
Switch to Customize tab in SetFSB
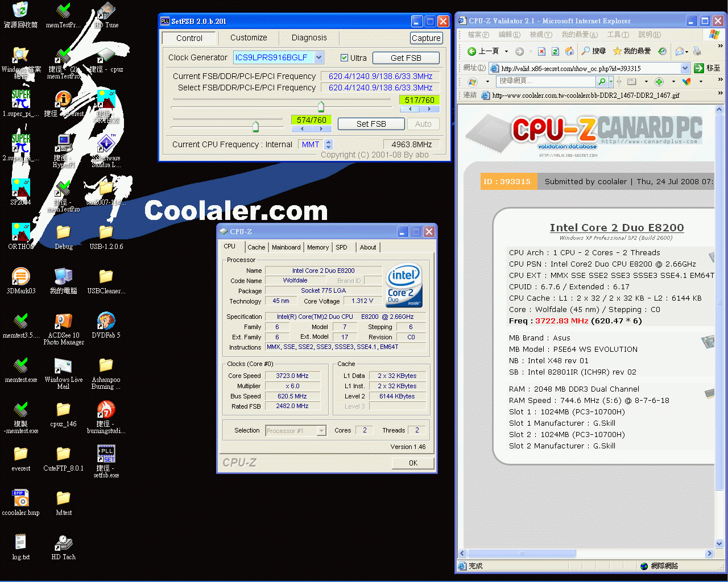click(249, 38)
